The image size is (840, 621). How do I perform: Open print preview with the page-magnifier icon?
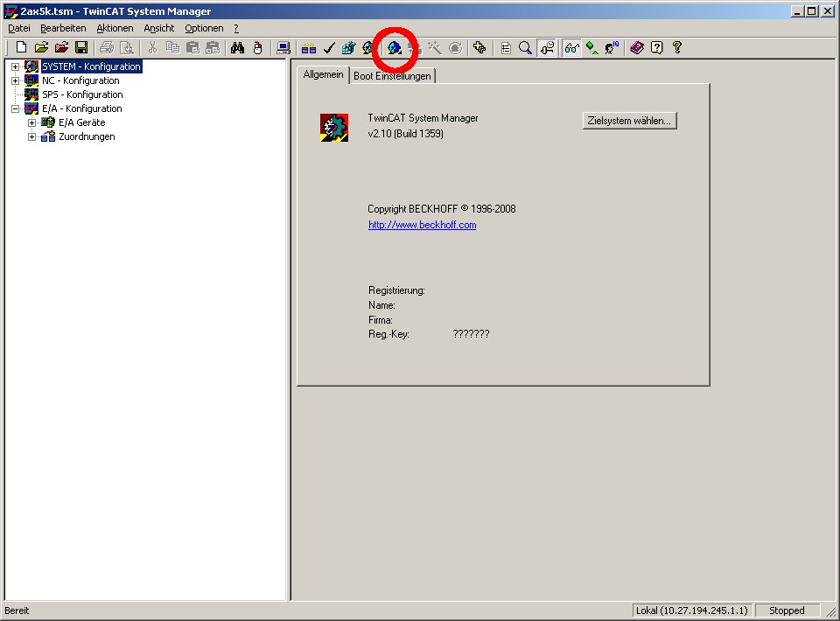[127, 47]
